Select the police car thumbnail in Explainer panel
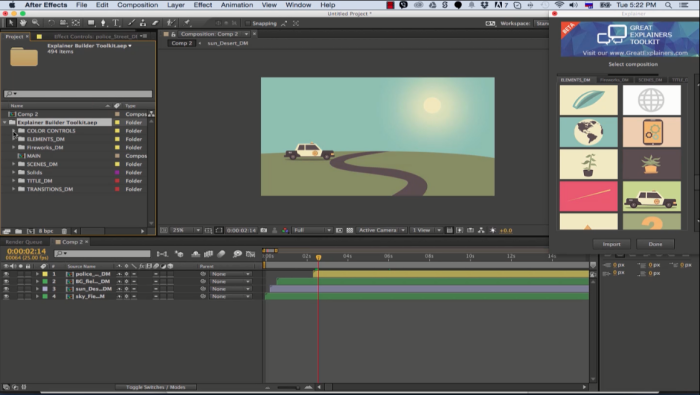The height and width of the screenshot is (395, 700). click(x=651, y=196)
